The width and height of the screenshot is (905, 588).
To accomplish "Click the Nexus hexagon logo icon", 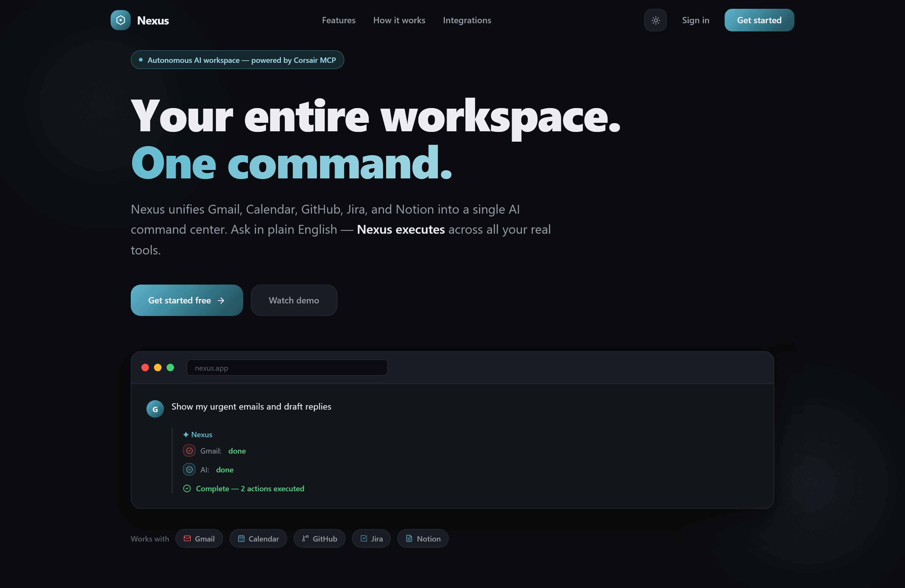I will click(121, 20).
